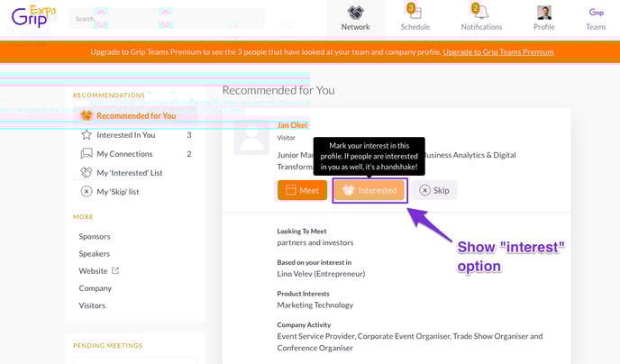Click the PENDING MEETINGS heading
The image size is (620, 364).
pos(107,345)
